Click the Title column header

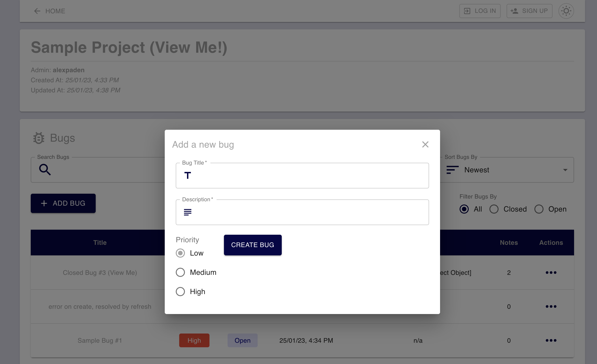coord(100,243)
